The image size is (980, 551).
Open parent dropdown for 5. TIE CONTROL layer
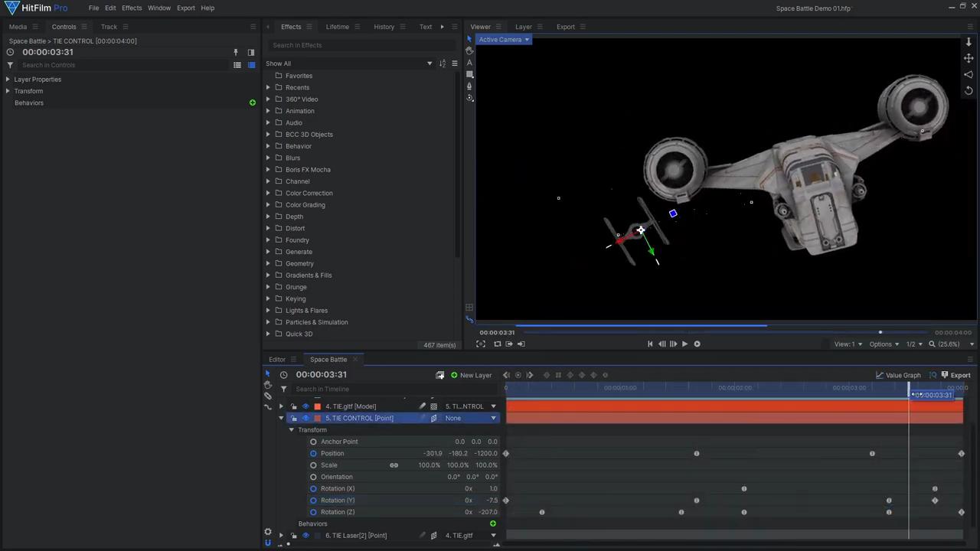(x=472, y=418)
